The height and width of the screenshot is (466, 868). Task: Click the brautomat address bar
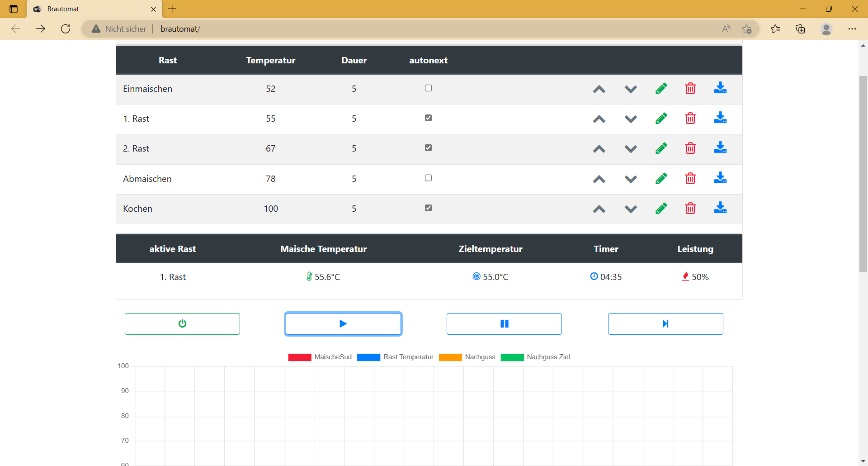407,29
